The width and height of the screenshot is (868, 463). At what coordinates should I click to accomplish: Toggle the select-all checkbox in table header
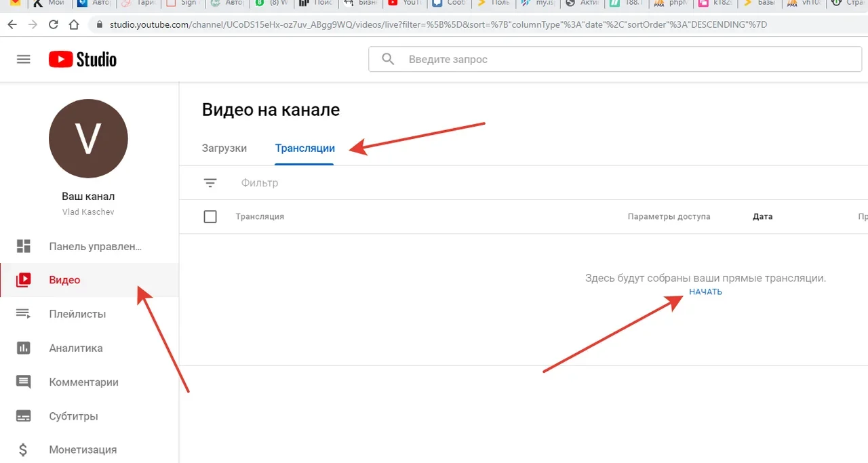[x=210, y=217]
